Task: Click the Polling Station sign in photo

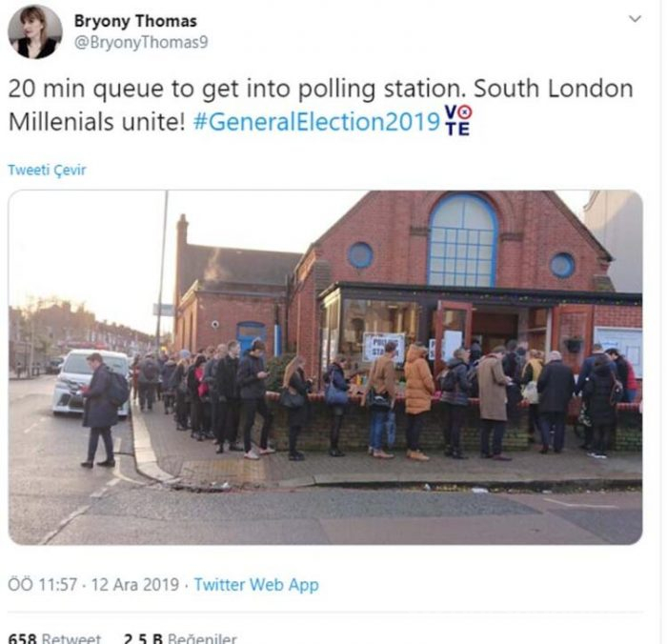Action: [x=384, y=347]
